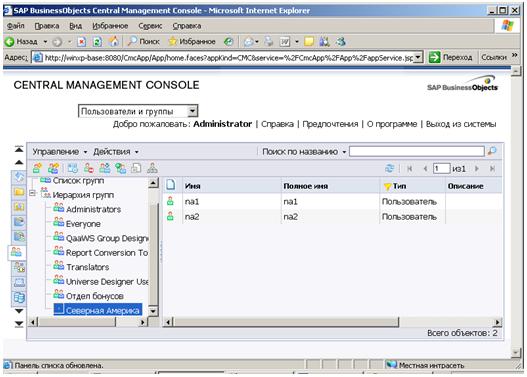Open the Действия dropdown menu
527x377 pixels.
(116, 152)
